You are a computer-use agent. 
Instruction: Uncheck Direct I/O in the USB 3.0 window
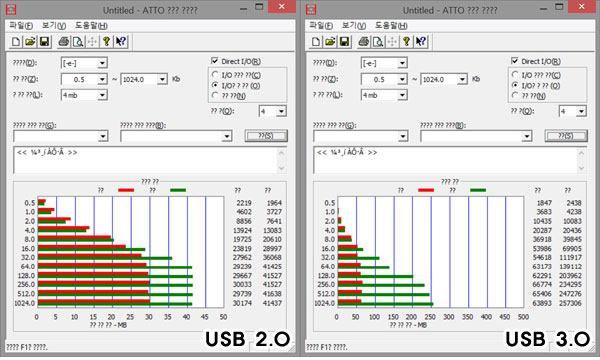click(515, 61)
